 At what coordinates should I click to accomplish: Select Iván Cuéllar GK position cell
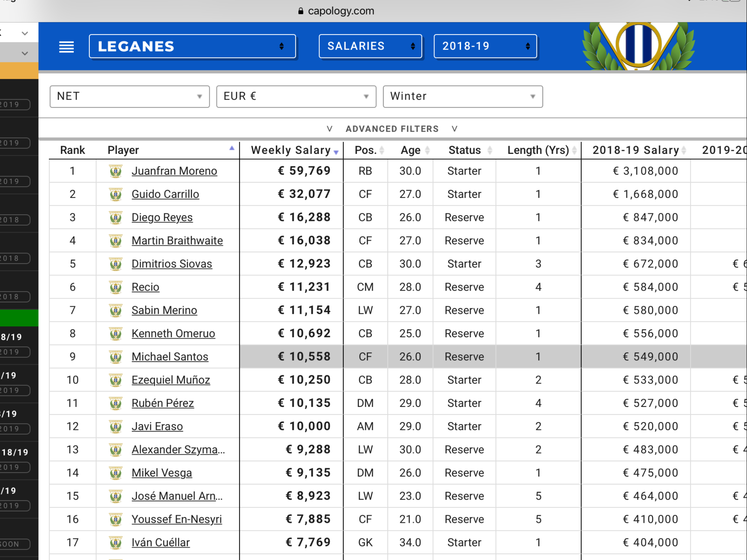pyautogui.click(x=365, y=542)
